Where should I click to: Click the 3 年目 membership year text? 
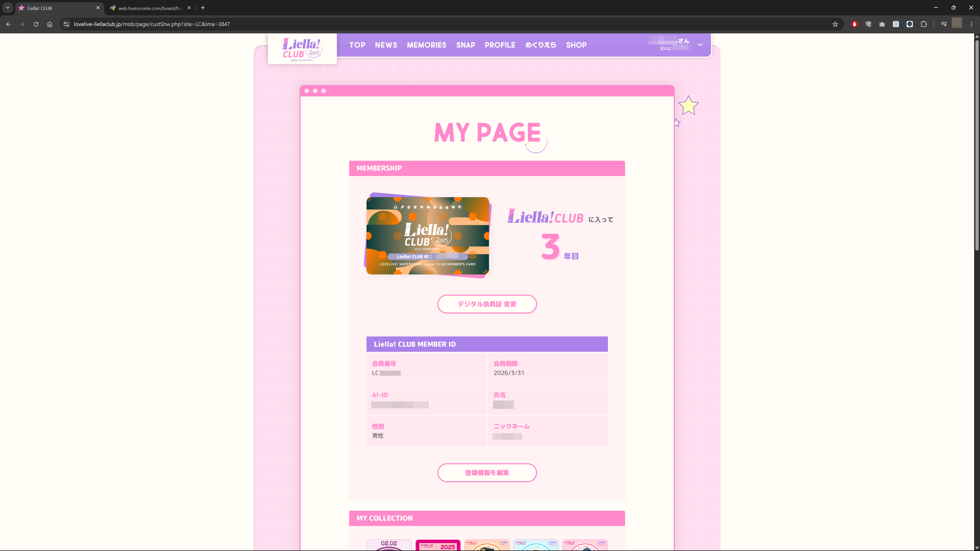click(560, 247)
